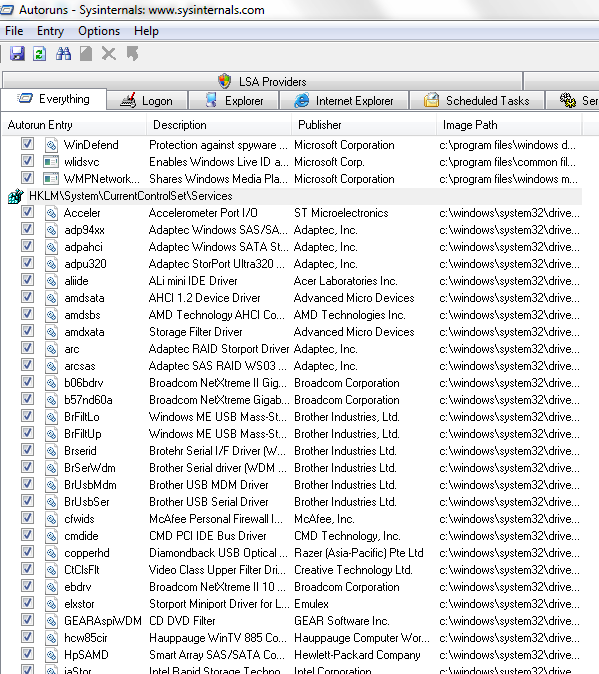Select the adpu320 entry name
Viewport: 599px width, 674px height.
(x=85, y=264)
